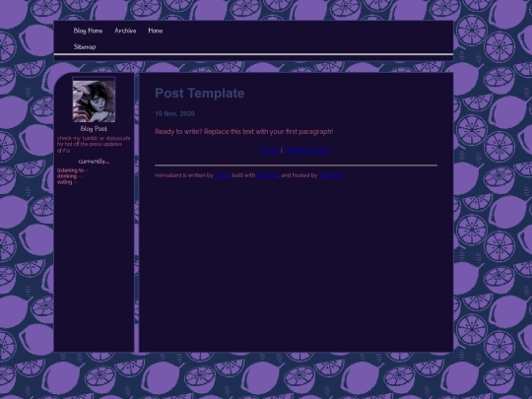
Task: Click the 'Ready to write?' paragraph text
Action: (x=244, y=132)
